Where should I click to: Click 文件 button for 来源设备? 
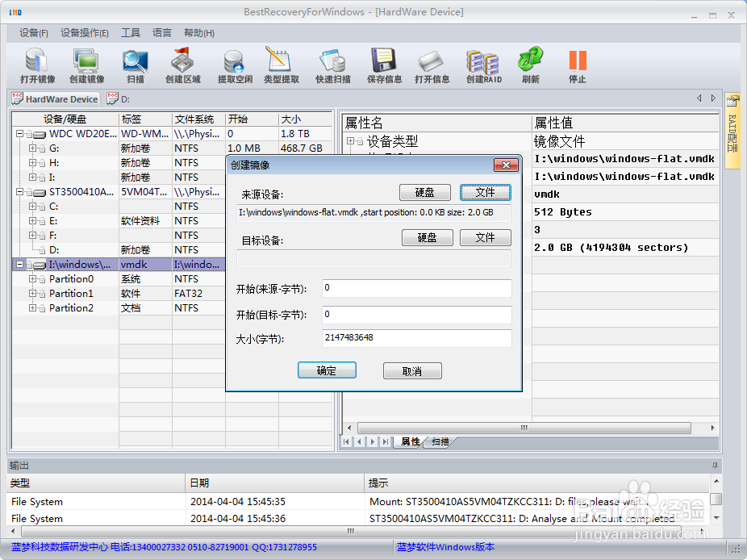click(x=485, y=192)
